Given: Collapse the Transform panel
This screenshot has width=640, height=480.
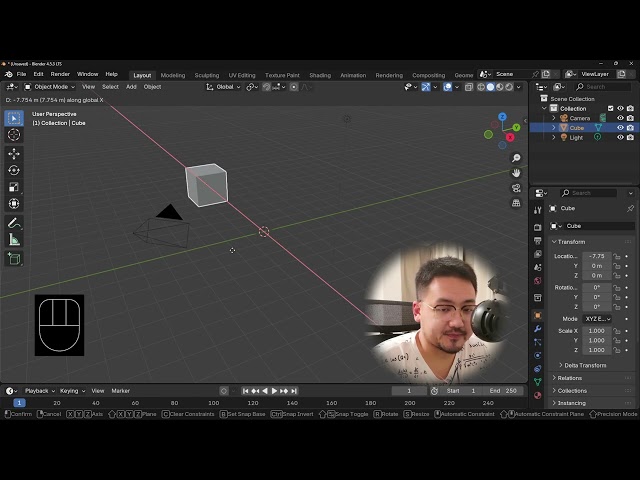Looking at the screenshot, I should (568, 242).
